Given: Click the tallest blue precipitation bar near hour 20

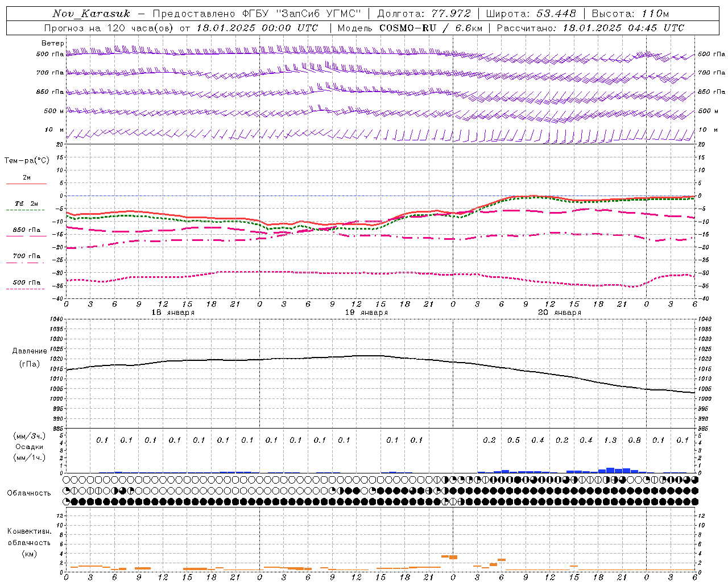Looking at the screenshot, I should [610, 470].
